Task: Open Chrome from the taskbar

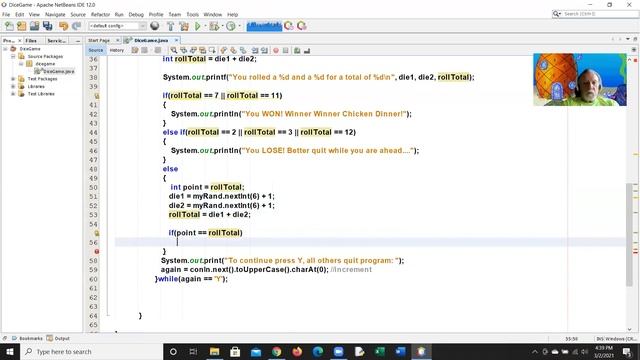Action: pos(276,351)
